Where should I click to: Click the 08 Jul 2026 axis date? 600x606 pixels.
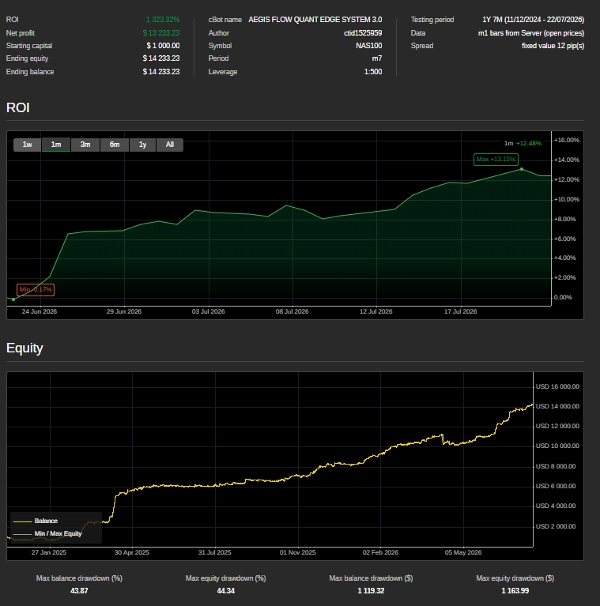click(x=292, y=312)
